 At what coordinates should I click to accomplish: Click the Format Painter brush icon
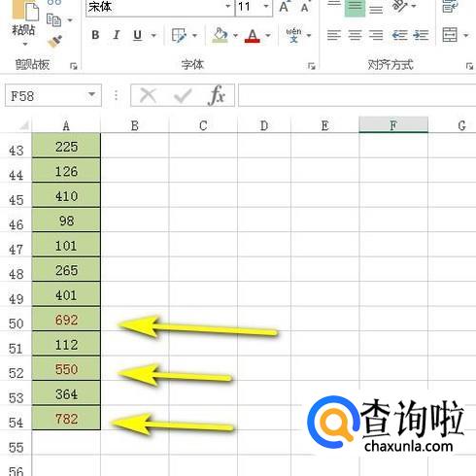55,41
